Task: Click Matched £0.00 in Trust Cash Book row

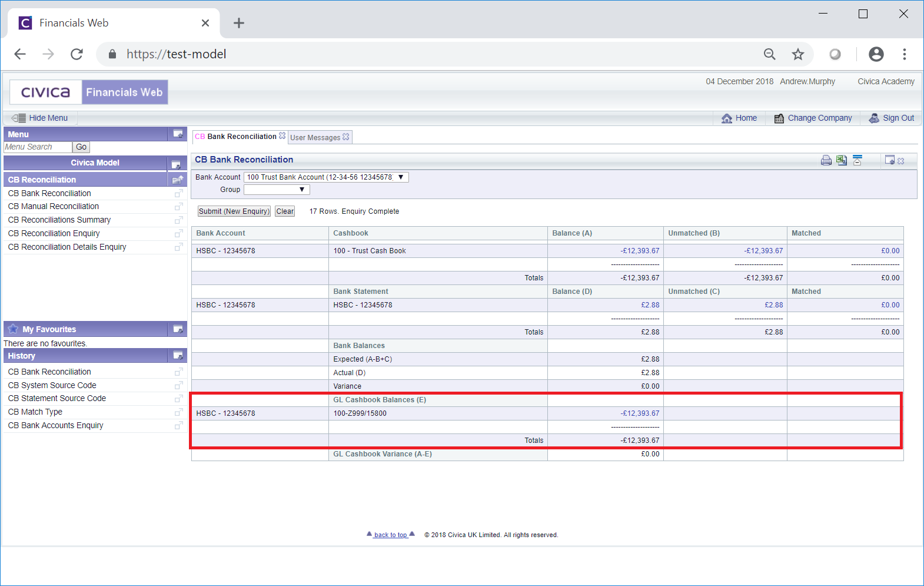Action: click(x=890, y=251)
